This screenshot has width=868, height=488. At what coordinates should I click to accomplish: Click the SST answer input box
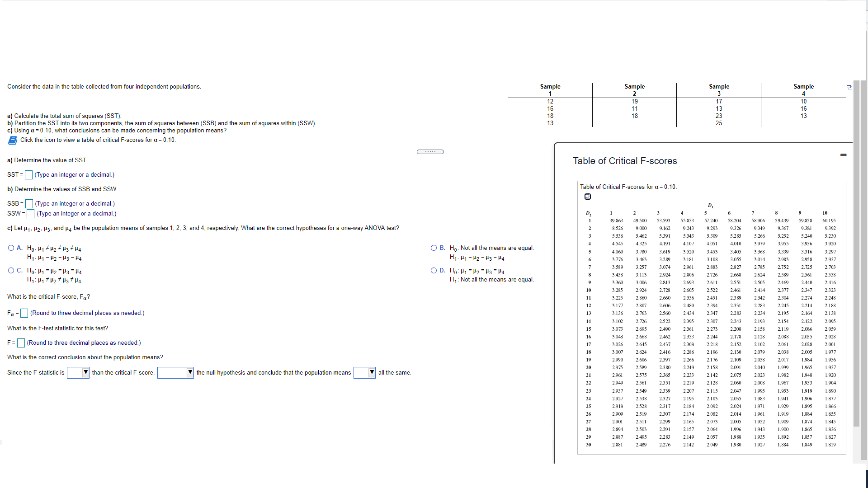pyautogui.click(x=28, y=175)
